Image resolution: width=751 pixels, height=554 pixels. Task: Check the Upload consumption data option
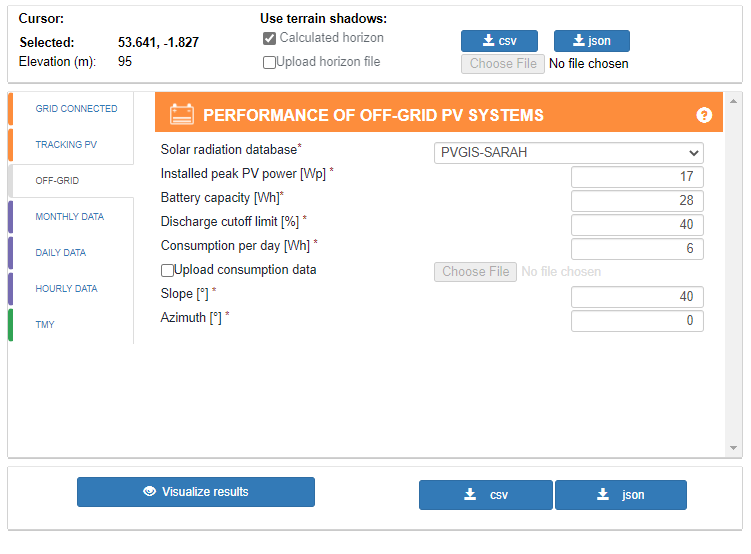168,270
